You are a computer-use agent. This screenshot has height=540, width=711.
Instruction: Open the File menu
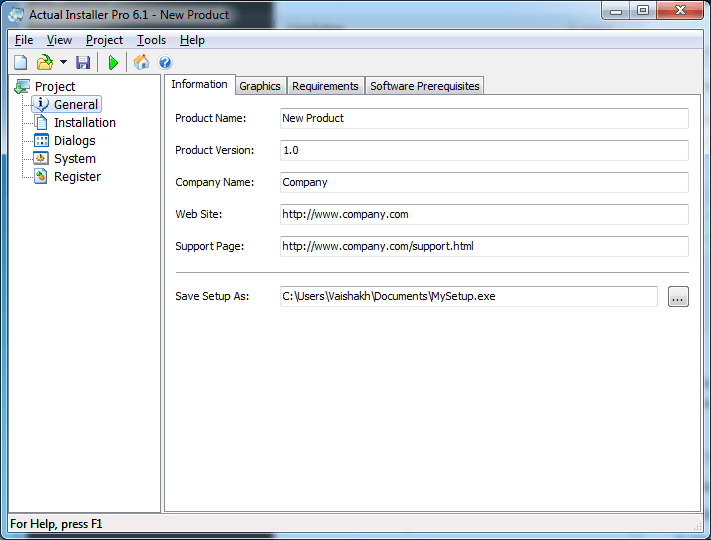click(x=24, y=40)
